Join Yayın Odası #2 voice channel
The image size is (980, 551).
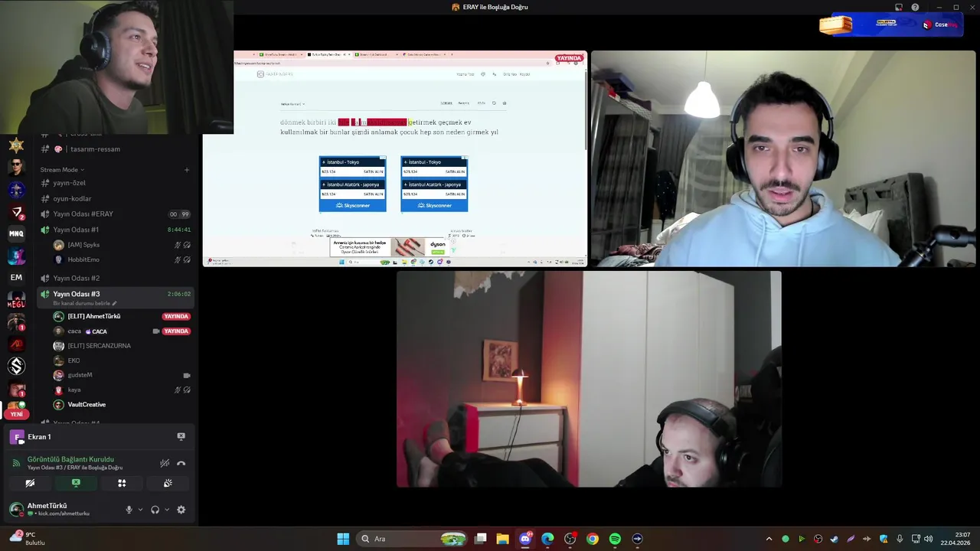click(115, 278)
